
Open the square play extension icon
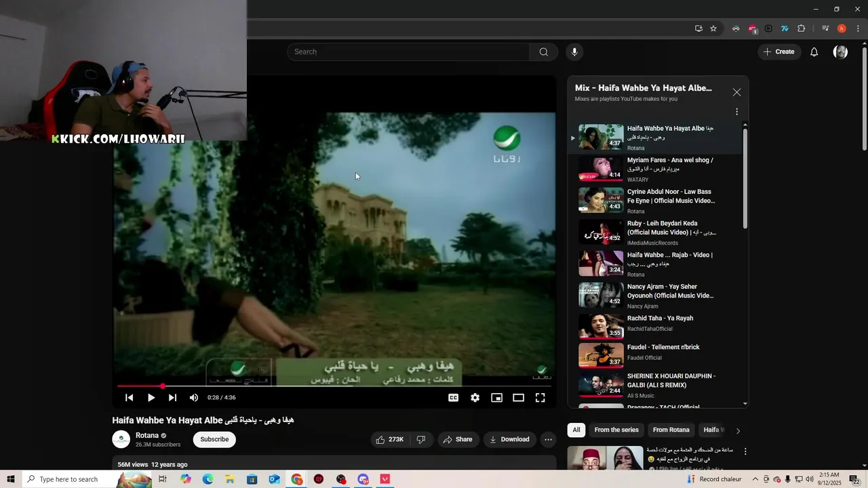768,28
